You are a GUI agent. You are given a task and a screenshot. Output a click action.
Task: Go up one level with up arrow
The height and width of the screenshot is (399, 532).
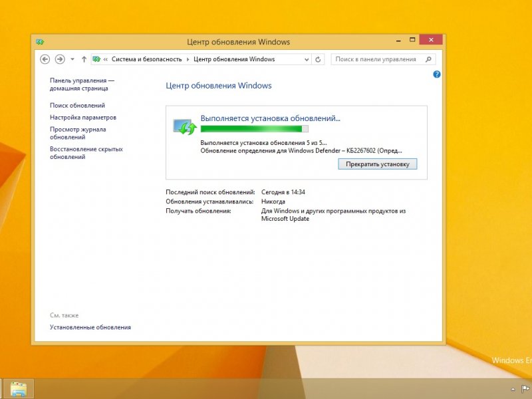click(84, 59)
